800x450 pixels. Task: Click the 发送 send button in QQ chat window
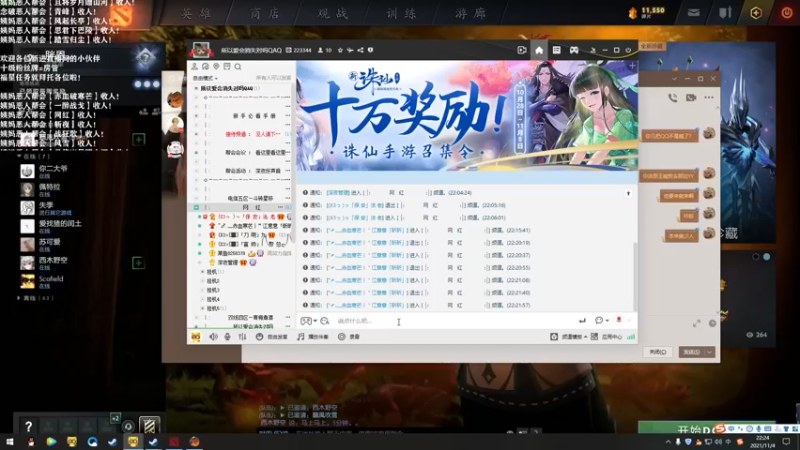click(x=692, y=352)
